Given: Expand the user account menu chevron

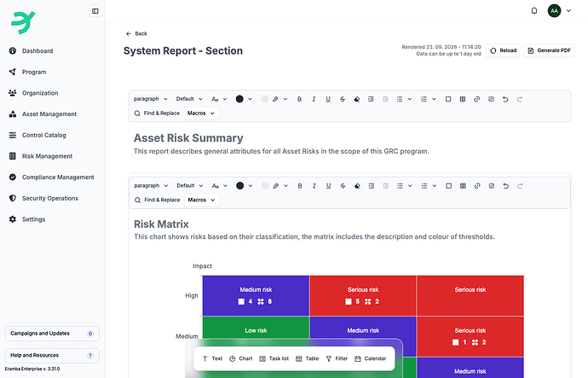Looking at the screenshot, I should (568, 11).
